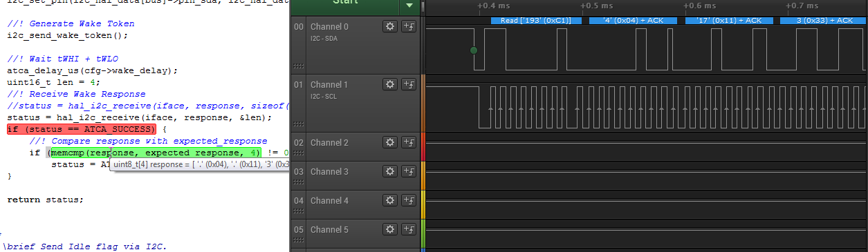Click the +0.7 ms time marker

[802, 6]
